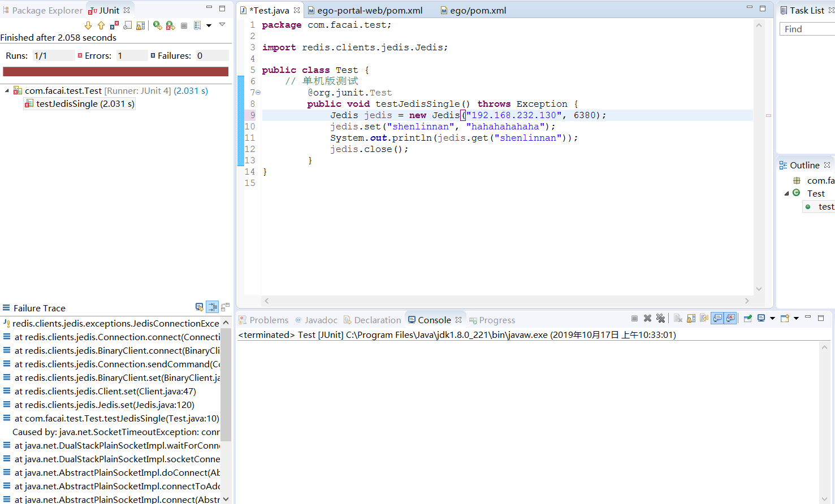Select JedisConnectionException trace line
Viewport: 835px width, 504px height.
click(x=111, y=323)
